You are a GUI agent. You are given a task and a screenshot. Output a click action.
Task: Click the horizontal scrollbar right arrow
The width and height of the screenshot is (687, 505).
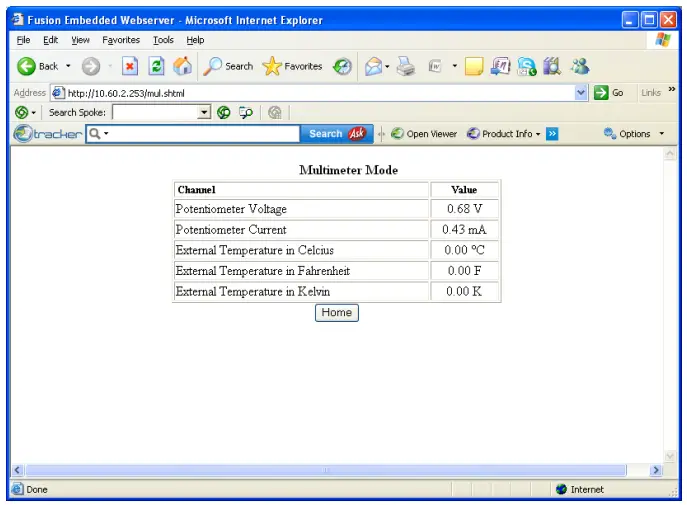coord(655,470)
